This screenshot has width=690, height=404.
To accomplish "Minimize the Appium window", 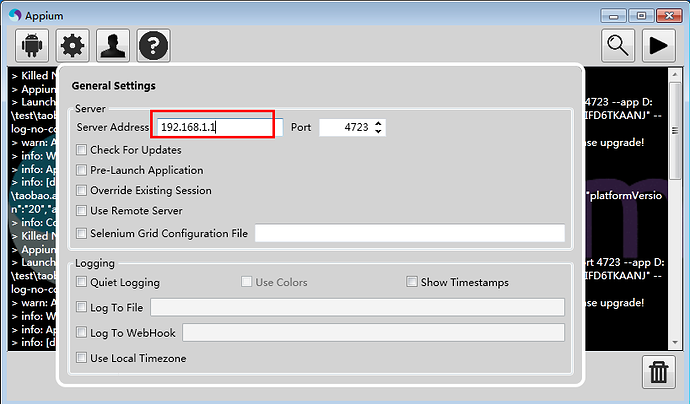I will [613, 16].
